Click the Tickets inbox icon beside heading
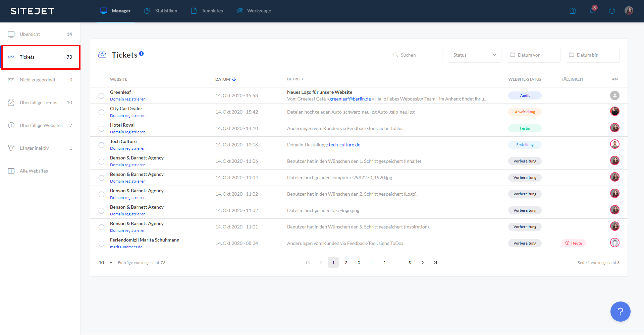644x335 pixels. click(x=102, y=55)
